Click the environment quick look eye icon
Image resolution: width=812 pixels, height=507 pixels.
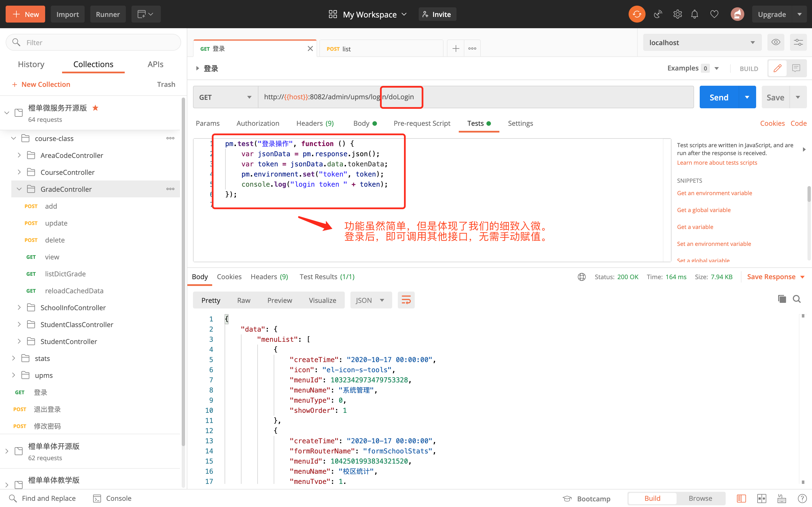(775, 42)
